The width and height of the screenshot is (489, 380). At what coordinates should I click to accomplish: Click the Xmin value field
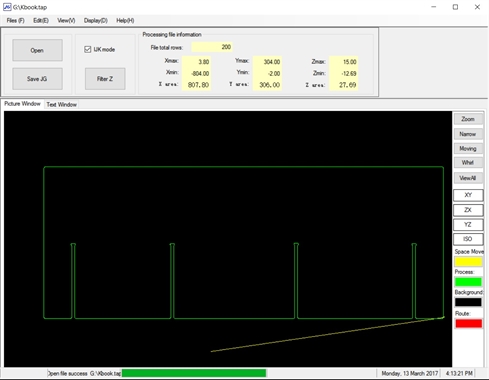tap(196, 73)
